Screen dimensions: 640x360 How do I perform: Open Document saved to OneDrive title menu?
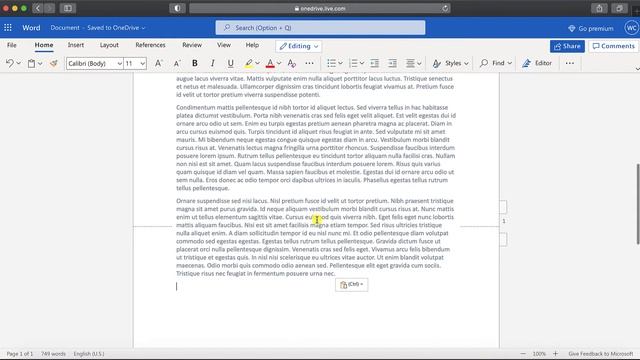pyautogui.click(x=98, y=28)
